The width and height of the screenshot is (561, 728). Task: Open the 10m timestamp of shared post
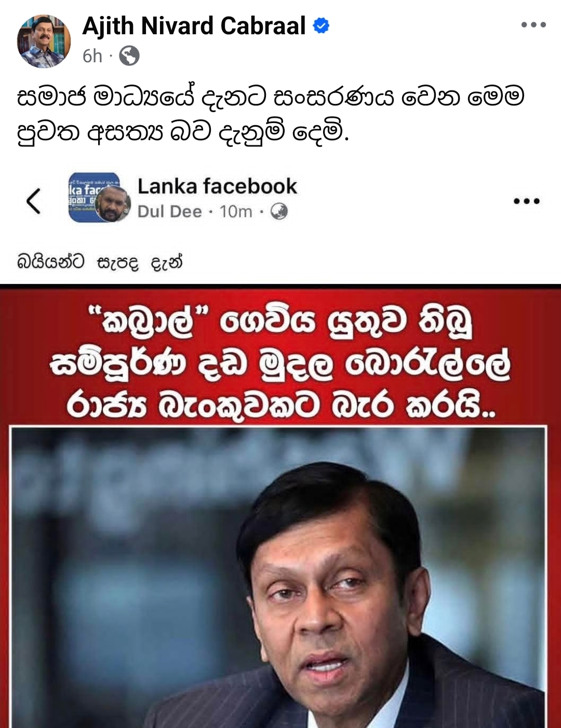pos(236,211)
